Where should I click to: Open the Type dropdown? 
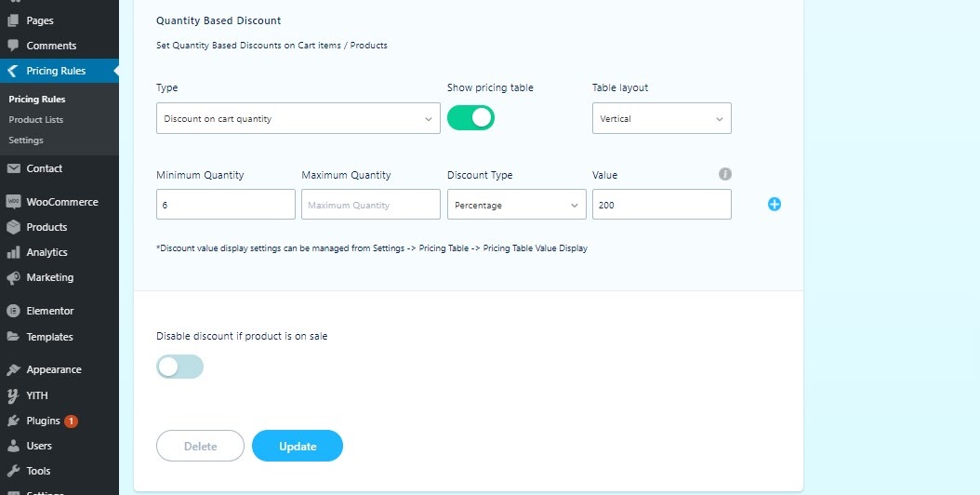coord(298,118)
